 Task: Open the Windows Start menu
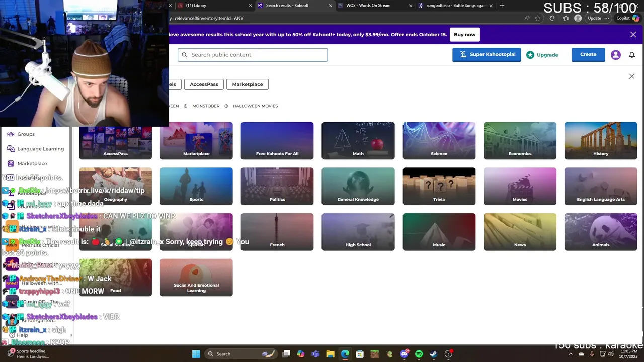(196, 354)
